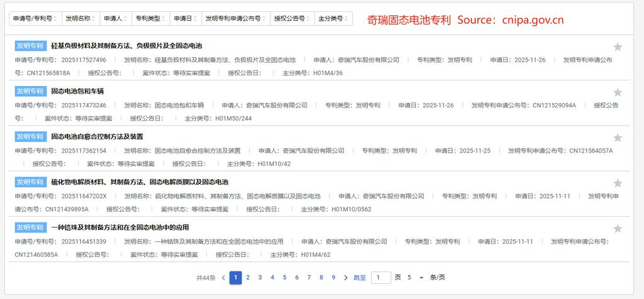Select publication number CN121529094A

click(x=555, y=106)
